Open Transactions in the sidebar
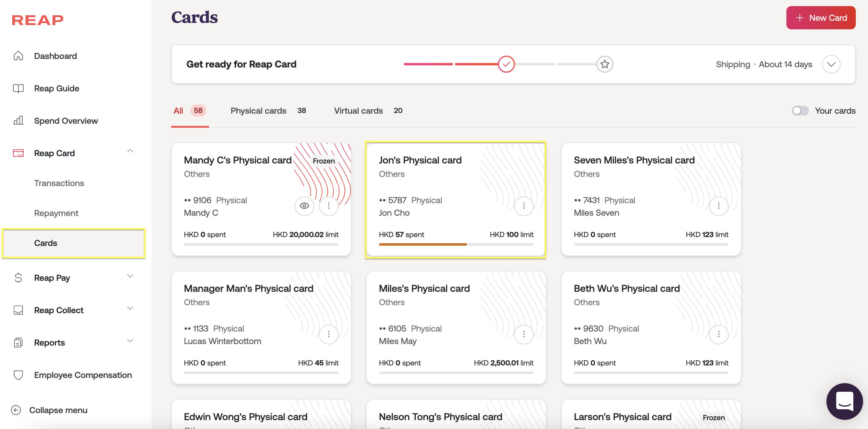This screenshot has height=429, width=868. (59, 183)
